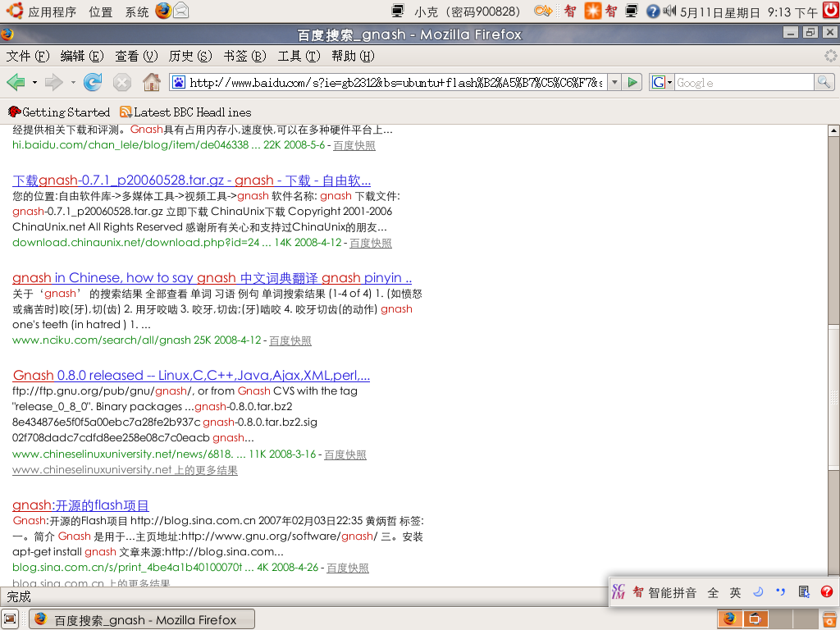
Task: Open the gnash in Chinese dictionary result
Action: click(212, 277)
